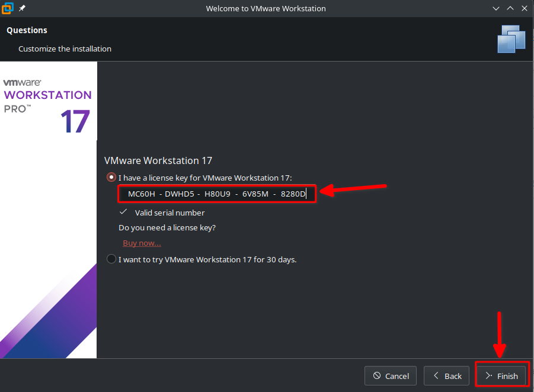Screen dimensions: 534x392
Task: Click the valid serial number checkmark
Action: [123, 212]
